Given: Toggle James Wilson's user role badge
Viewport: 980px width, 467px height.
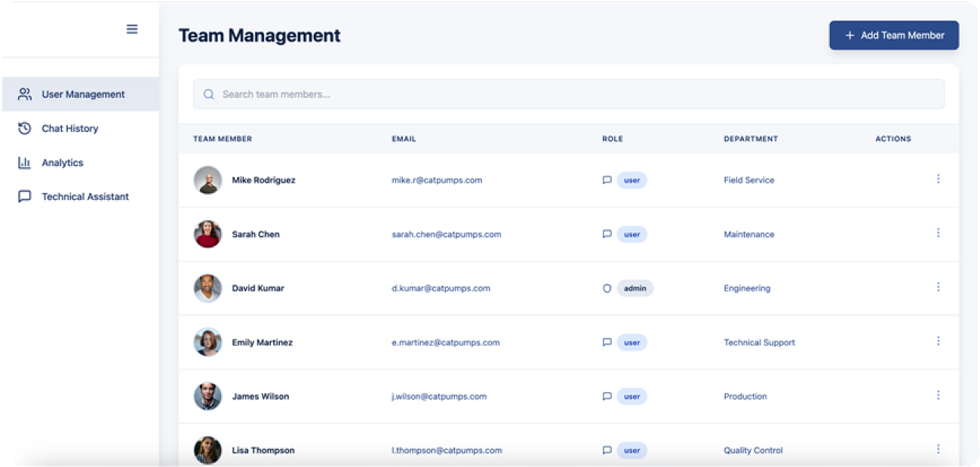Looking at the screenshot, I should click(x=632, y=396).
